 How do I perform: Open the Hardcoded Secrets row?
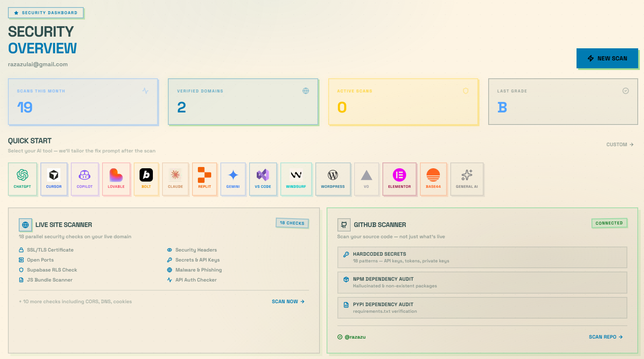coord(482,257)
